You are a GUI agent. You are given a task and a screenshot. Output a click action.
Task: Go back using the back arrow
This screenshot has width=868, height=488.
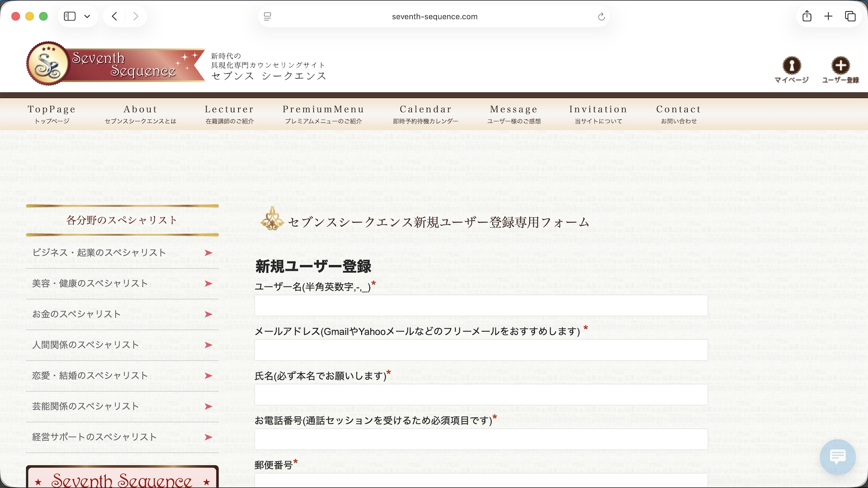(115, 17)
